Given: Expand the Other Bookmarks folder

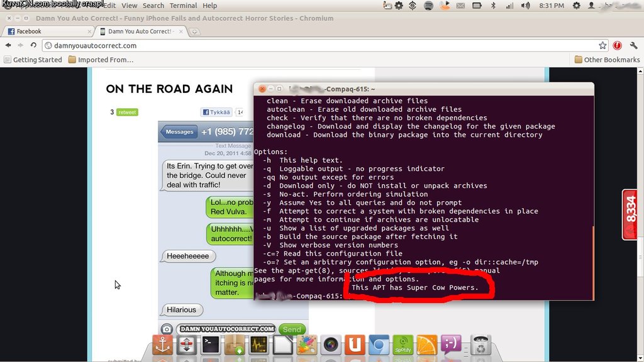Looking at the screenshot, I should [607, 60].
